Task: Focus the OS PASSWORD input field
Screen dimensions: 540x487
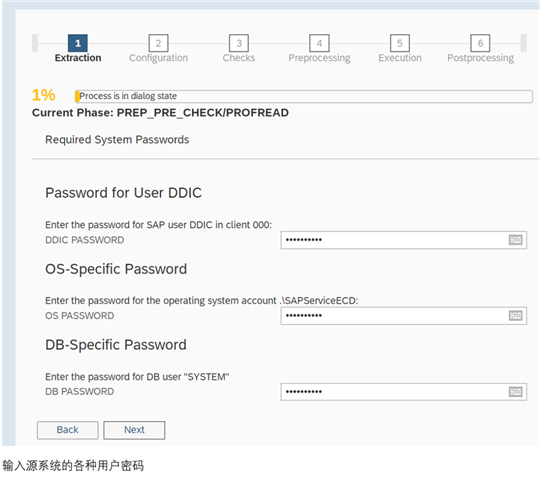Action: tap(404, 315)
